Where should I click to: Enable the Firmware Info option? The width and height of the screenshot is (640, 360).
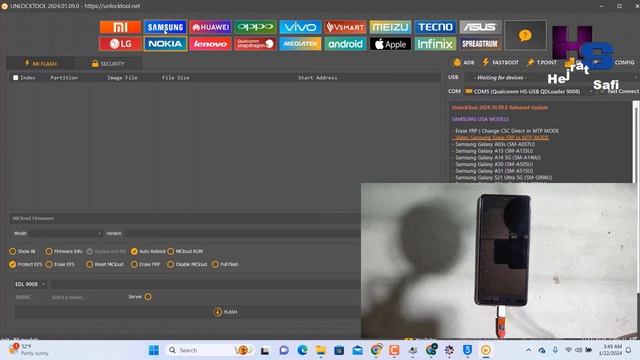64,251
